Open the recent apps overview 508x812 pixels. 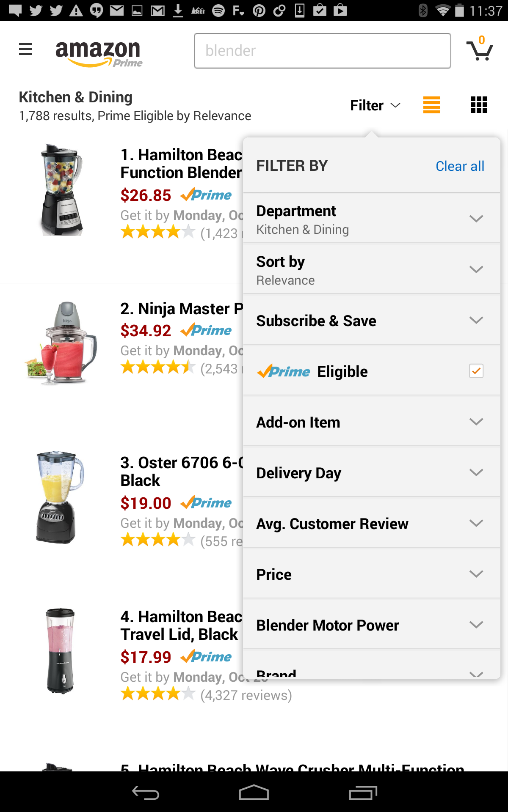point(363,793)
